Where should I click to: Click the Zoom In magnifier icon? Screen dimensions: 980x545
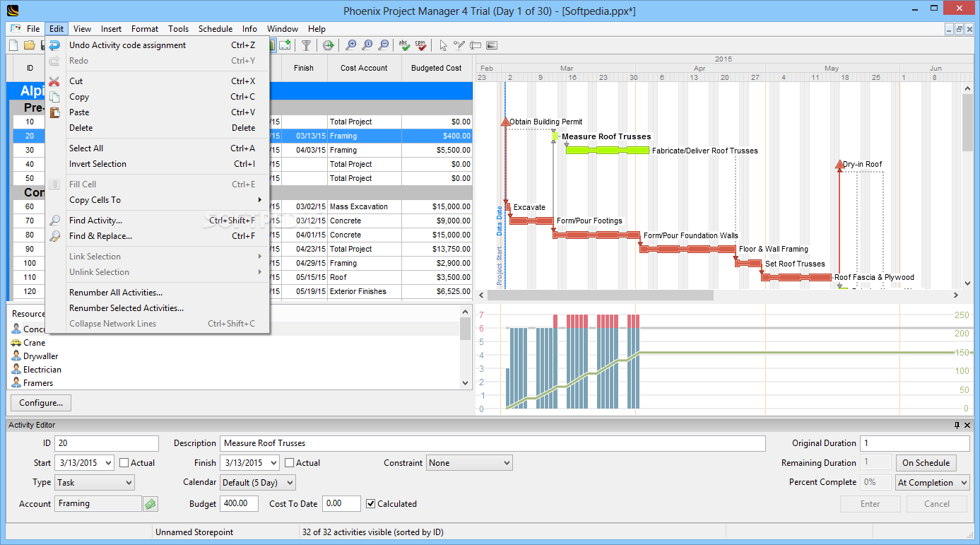point(350,45)
